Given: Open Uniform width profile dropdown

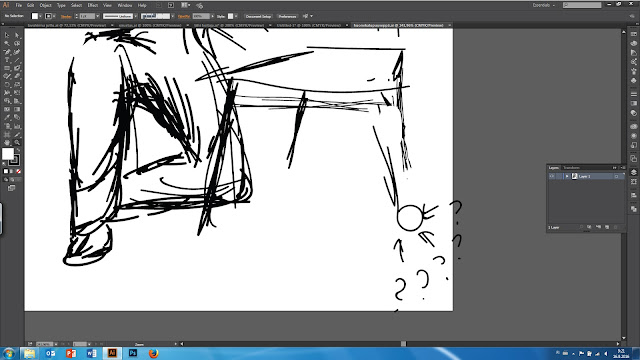Looking at the screenshot, I should pos(136,16).
